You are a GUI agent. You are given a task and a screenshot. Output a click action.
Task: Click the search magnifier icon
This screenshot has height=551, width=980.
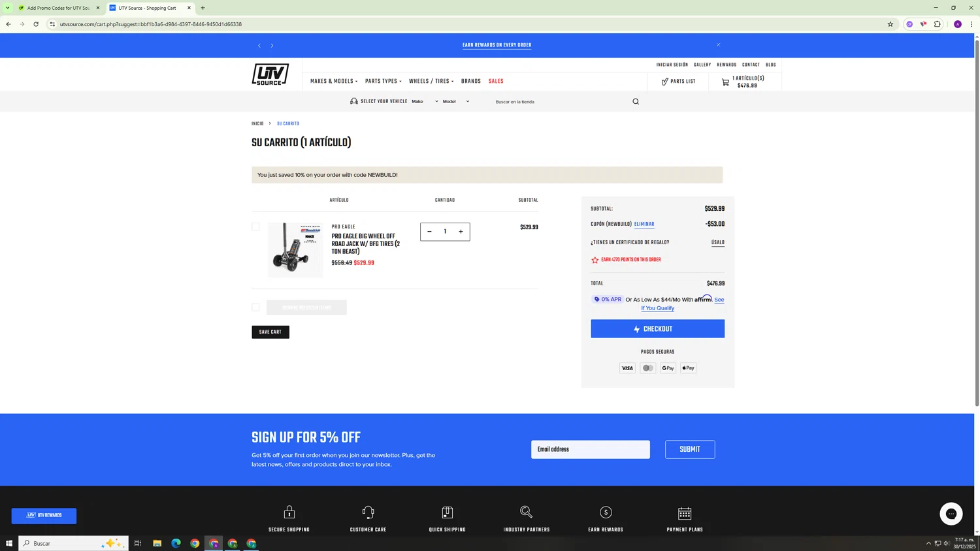pos(636,102)
